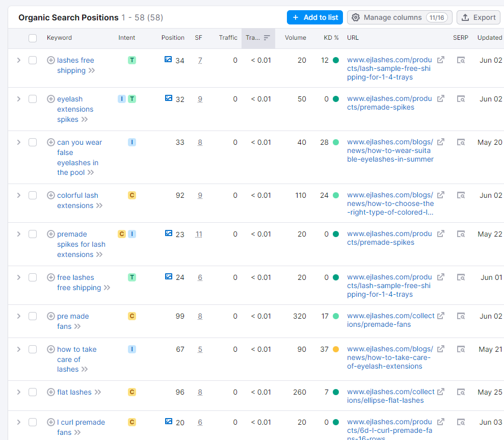This screenshot has height=440, width=504.
Task: View SERP snapshot for lashes free shipping
Action: point(461,60)
